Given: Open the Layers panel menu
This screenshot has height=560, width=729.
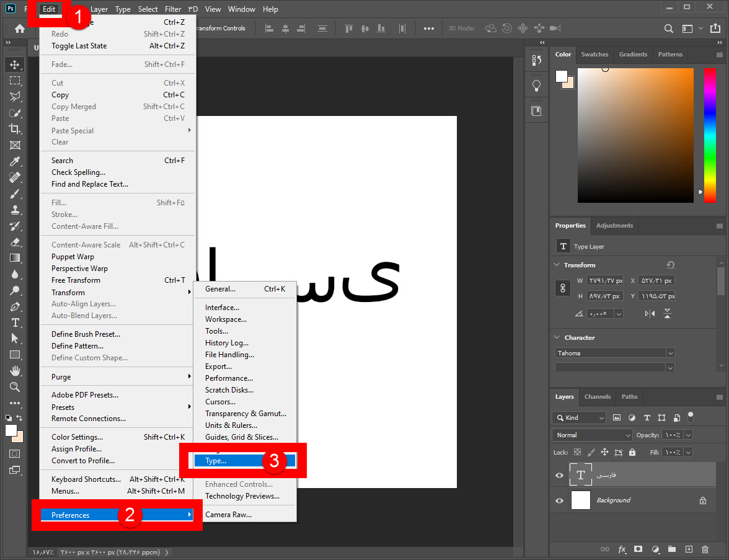Looking at the screenshot, I should pos(719,397).
